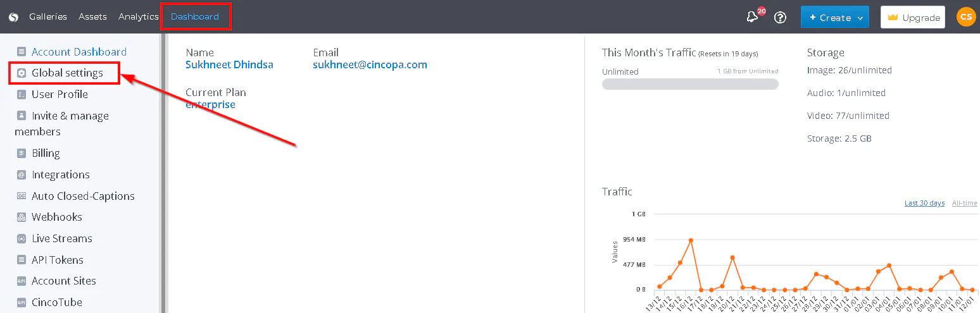This screenshot has height=313, width=980.
Task: Click the Billing dollar icon
Action: 22,153
